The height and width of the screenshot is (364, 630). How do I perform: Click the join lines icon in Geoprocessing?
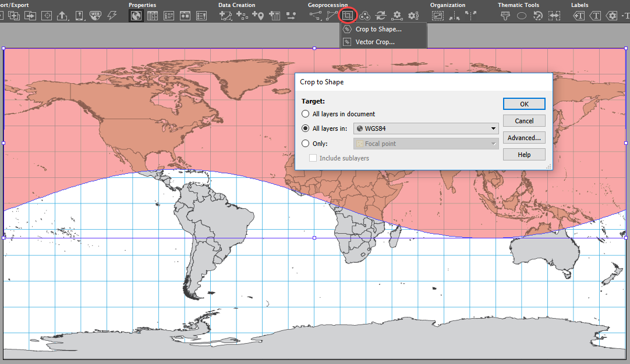316,16
